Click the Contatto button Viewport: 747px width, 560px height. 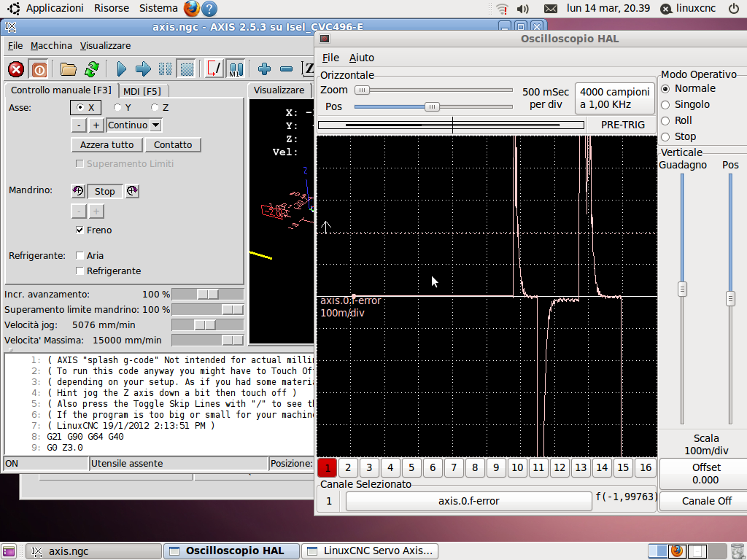173,145
